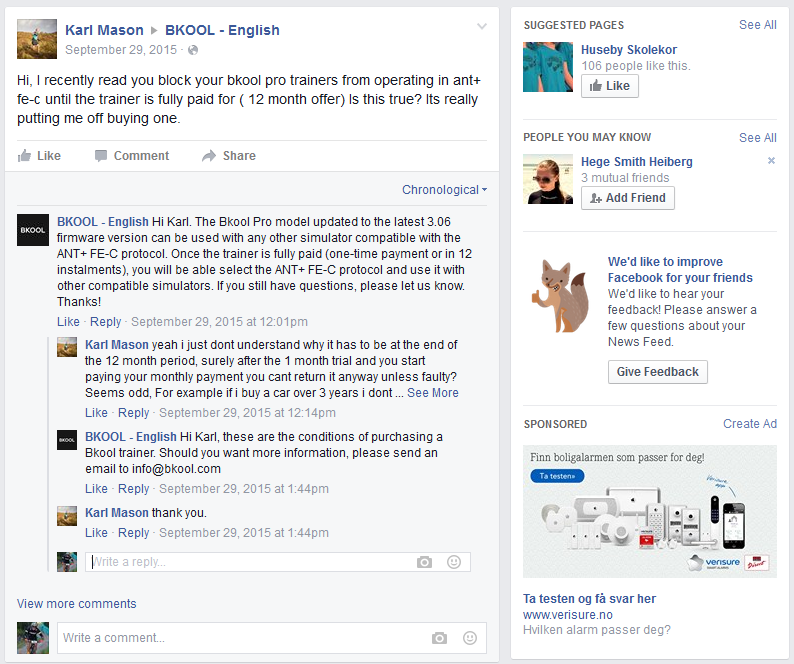The image size is (794, 664).
Task: Click the Share arrow icon under the post
Action: click(209, 155)
